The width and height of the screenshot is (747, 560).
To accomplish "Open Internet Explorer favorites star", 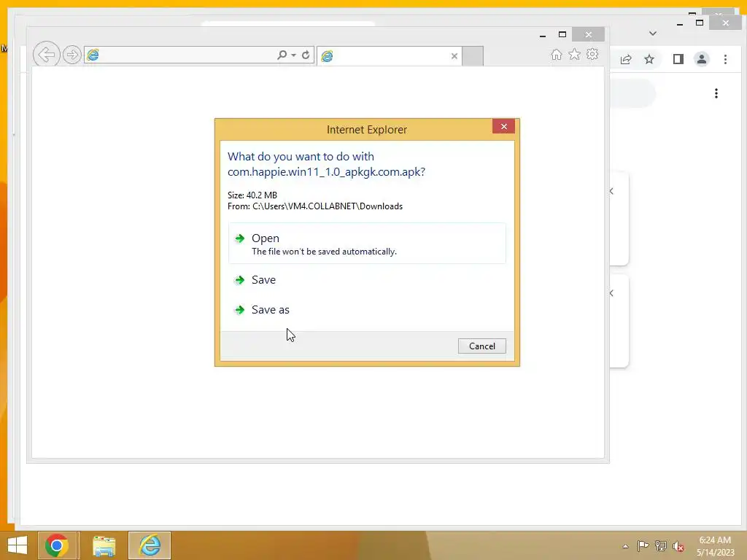I will 575,54.
